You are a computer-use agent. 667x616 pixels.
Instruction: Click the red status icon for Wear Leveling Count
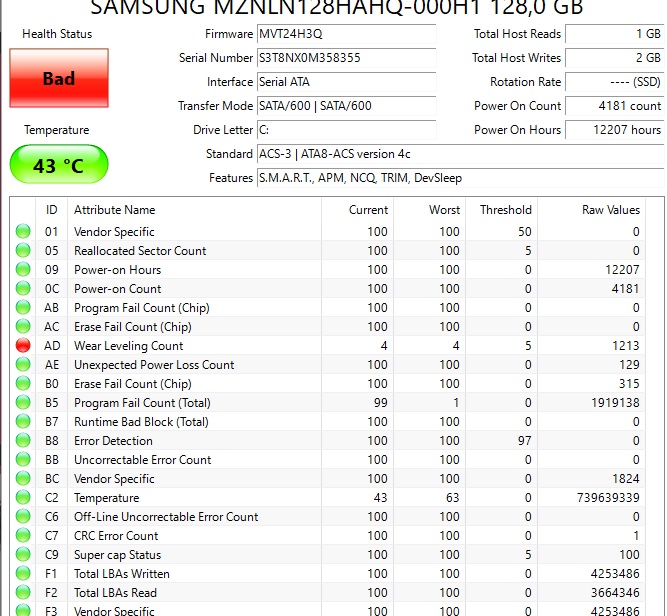point(23,345)
